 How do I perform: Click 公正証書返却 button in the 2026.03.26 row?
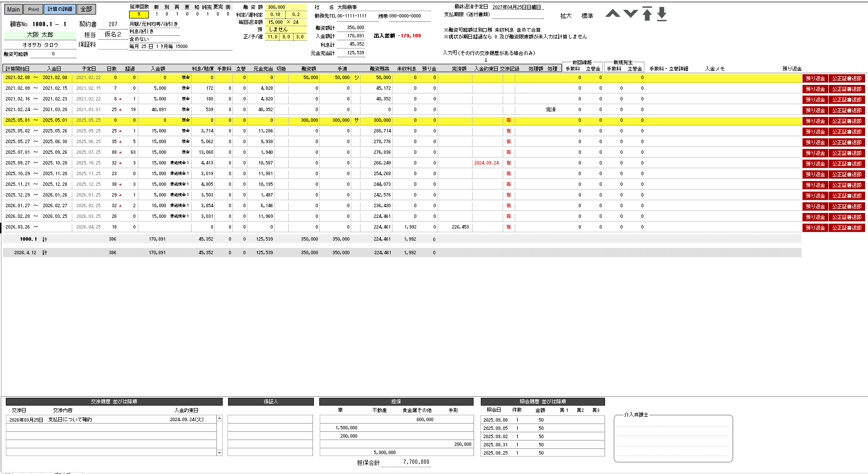click(x=847, y=228)
